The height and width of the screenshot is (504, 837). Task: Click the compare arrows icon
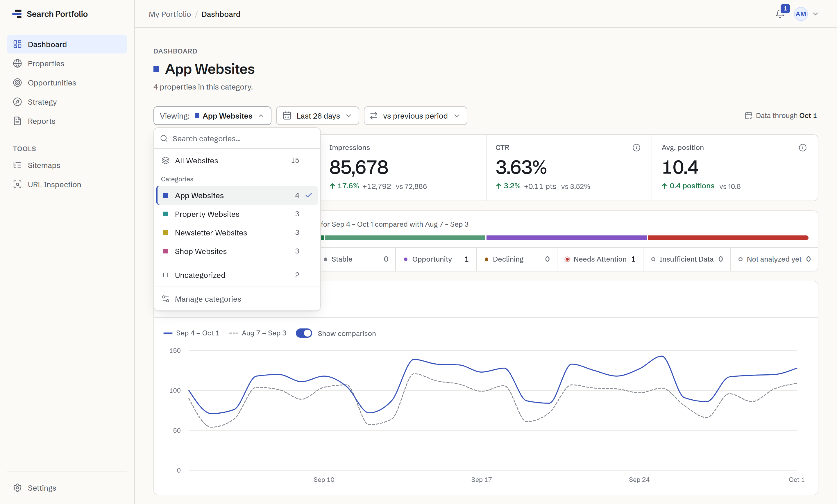374,116
